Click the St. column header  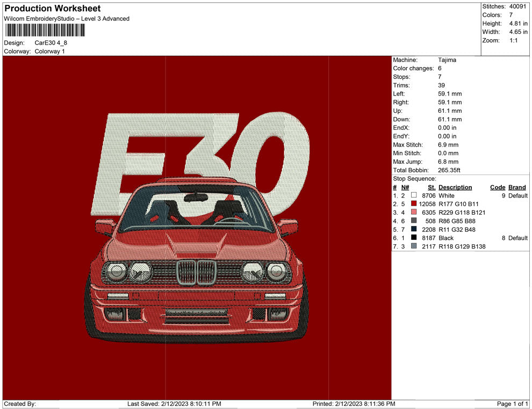432,187
